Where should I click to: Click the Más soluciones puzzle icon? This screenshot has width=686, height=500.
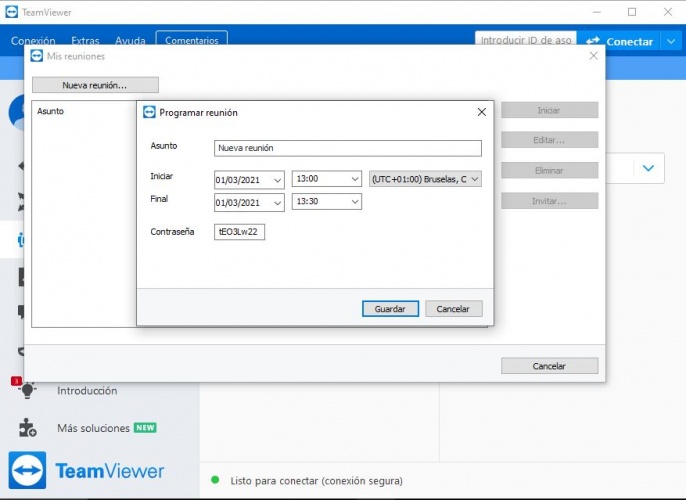tap(28, 428)
